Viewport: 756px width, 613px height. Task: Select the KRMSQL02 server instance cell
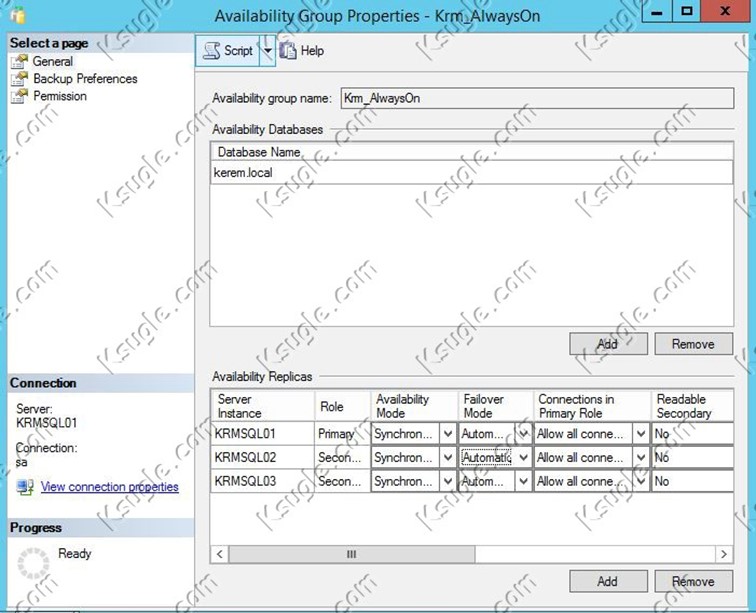click(263, 457)
